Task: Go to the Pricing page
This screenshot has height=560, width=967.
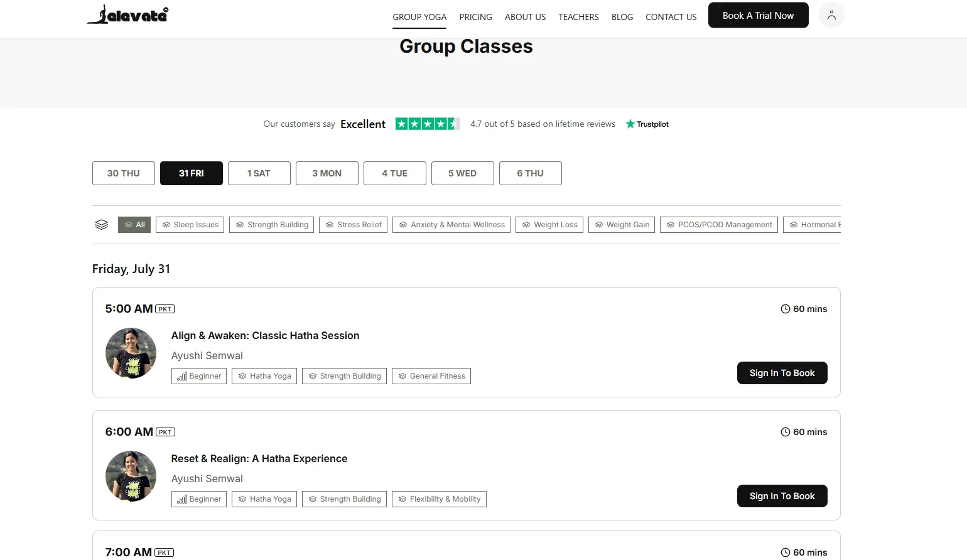Action: (x=475, y=17)
